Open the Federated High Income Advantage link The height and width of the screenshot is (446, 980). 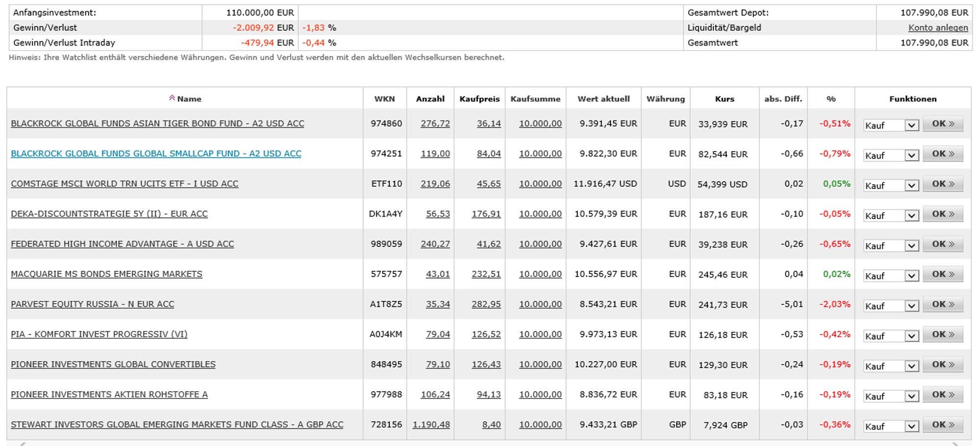[122, 244]
